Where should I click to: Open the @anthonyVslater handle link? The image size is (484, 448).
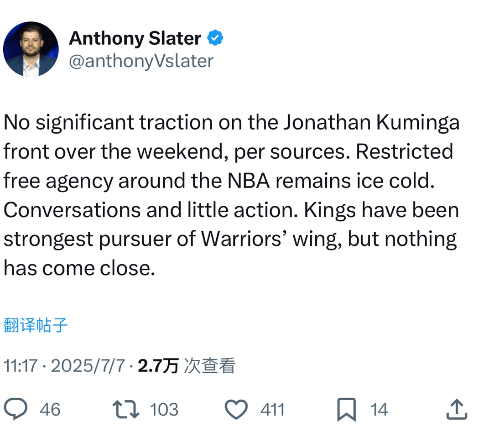coord(141,61)
